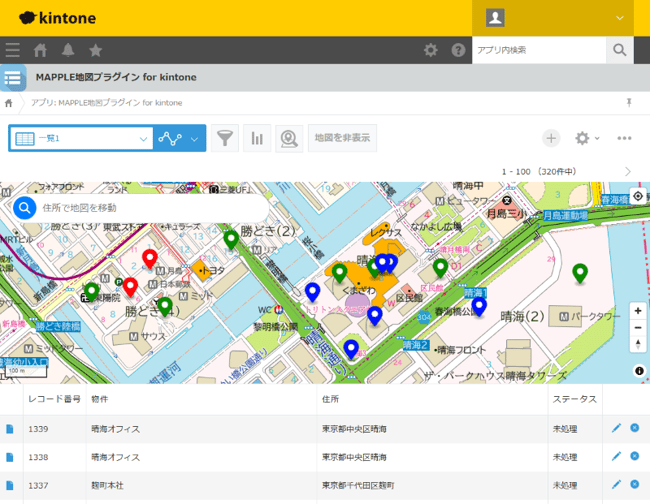Click the map current-location icon

pyautogui.click(x=638, y=196)
